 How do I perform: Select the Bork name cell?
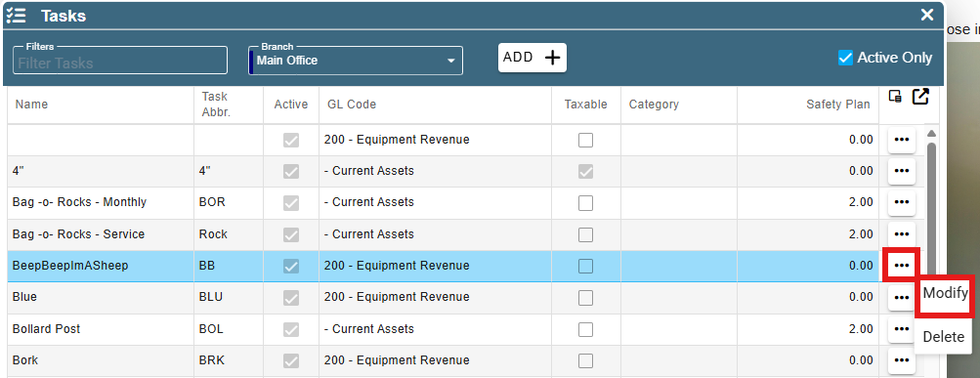pyautogui.click(x=101, y=360)
